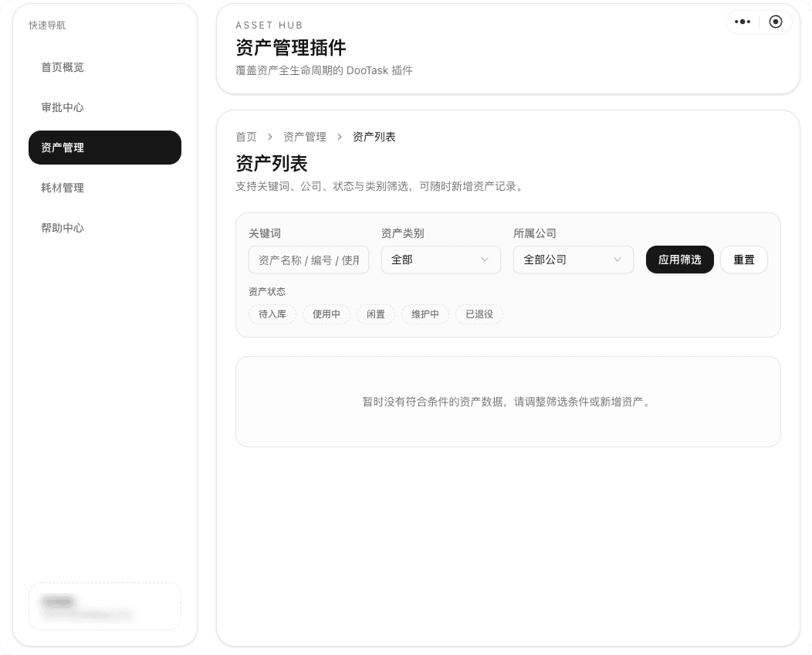Image resolution: width=812 pixels, height=655 pixels.
Task: Open the 所属公司 dropdown showing 全部公司
Action: 573,260
